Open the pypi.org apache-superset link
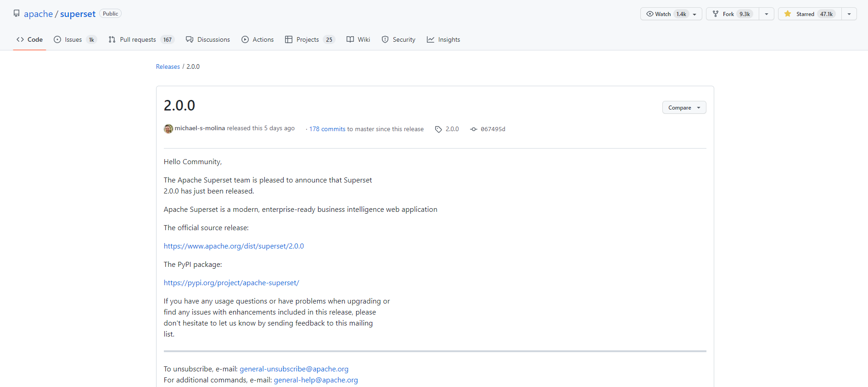The image size is (868, 387). [x=231, y=283]
